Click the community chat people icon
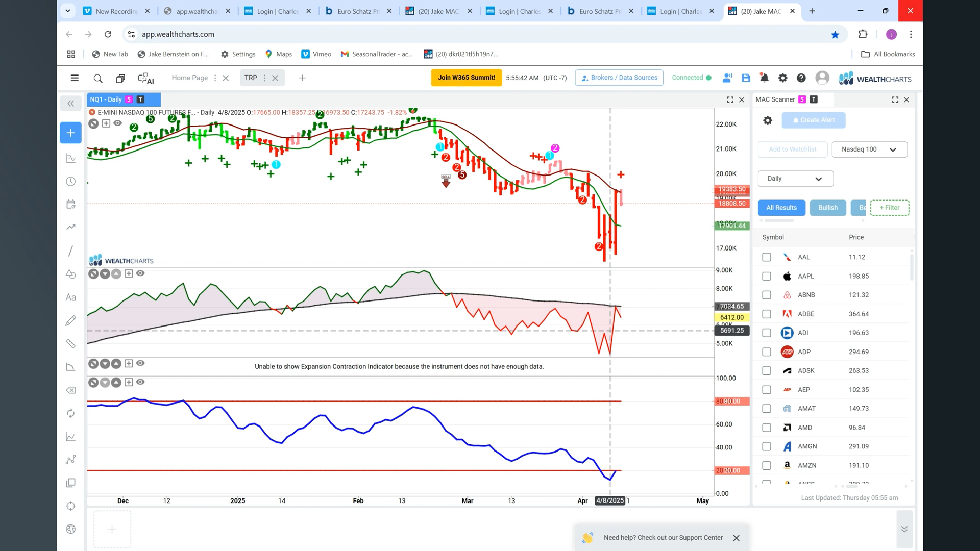 click(727, 78)
